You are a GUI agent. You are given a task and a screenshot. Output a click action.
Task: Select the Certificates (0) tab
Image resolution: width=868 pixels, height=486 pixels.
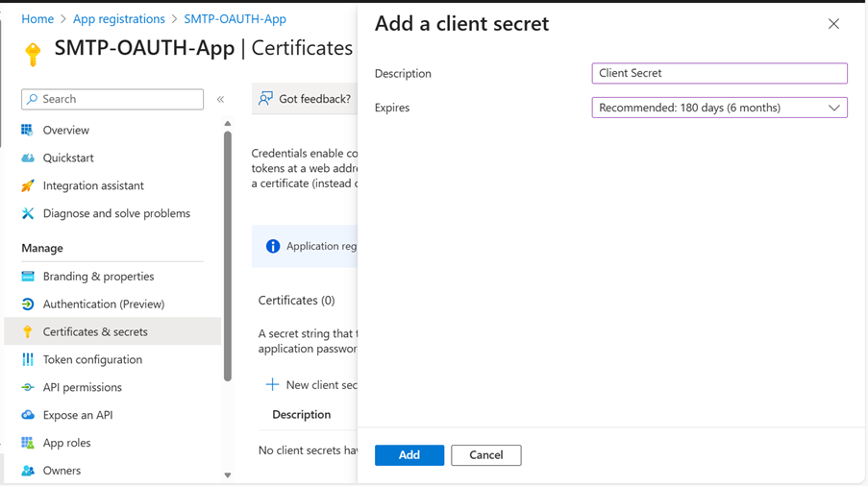pos(296,301)
